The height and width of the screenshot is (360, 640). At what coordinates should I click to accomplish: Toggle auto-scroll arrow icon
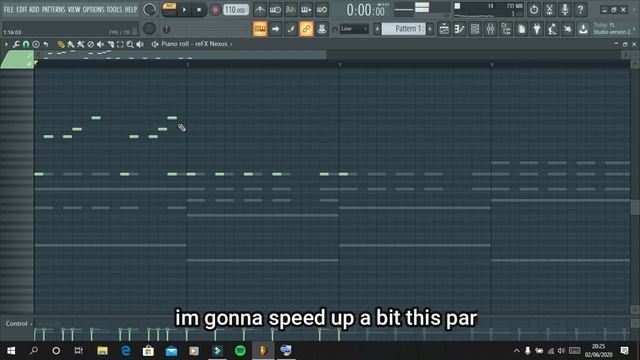pos(275,29)
